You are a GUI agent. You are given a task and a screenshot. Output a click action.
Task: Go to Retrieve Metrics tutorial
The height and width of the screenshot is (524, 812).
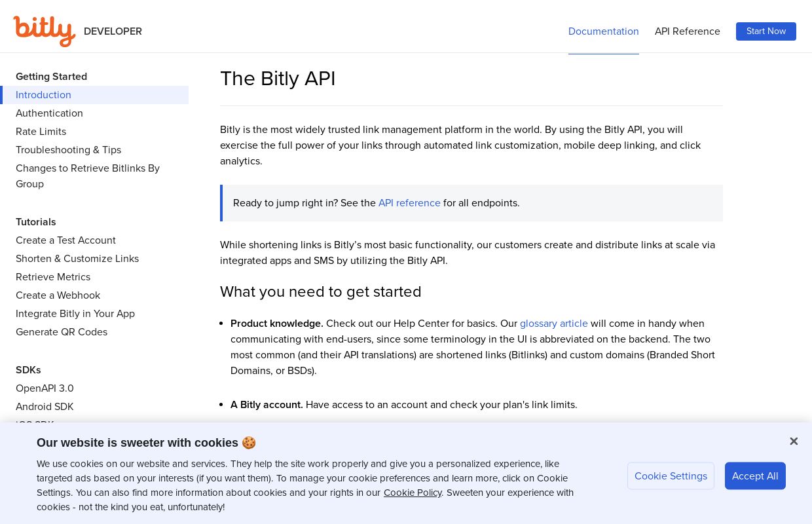pos(53,277)
